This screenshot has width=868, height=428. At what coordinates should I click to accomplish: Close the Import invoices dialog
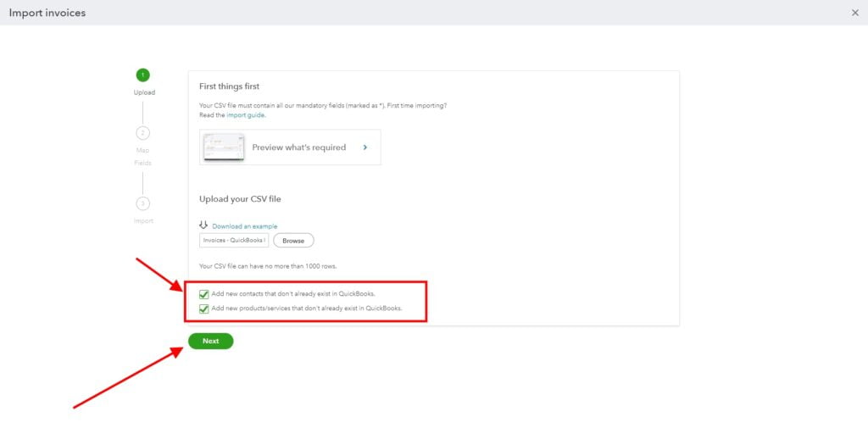tap(854, 13)
